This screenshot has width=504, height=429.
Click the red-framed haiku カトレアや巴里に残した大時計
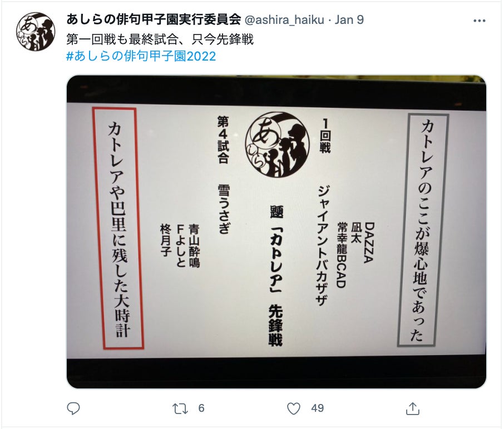(x=118, y=228)
